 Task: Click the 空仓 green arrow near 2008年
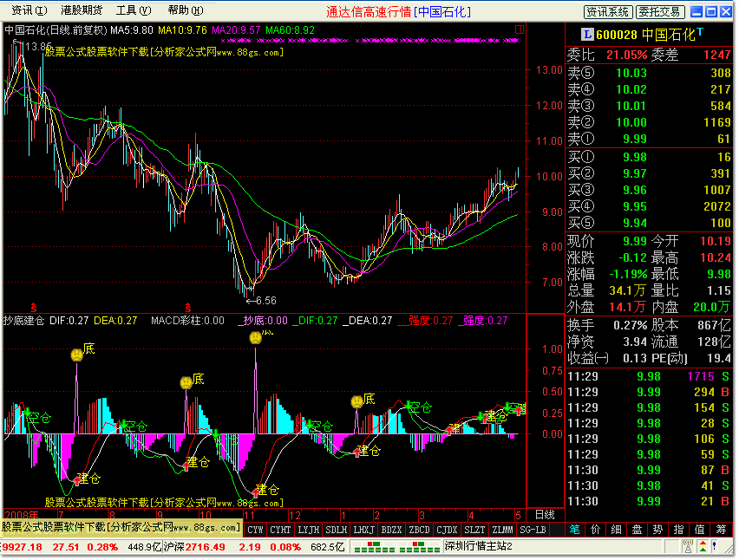point(28,413)
